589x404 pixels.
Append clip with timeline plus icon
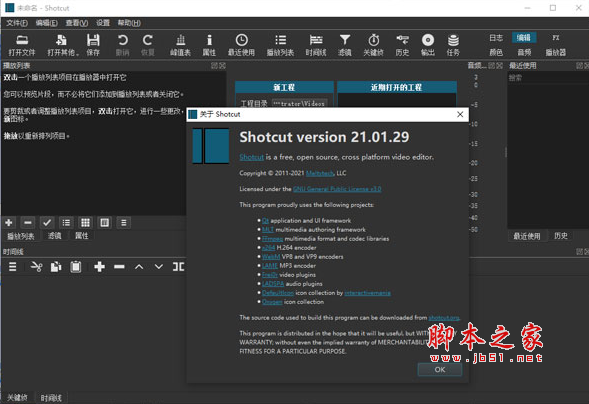(x=100, y=267)
